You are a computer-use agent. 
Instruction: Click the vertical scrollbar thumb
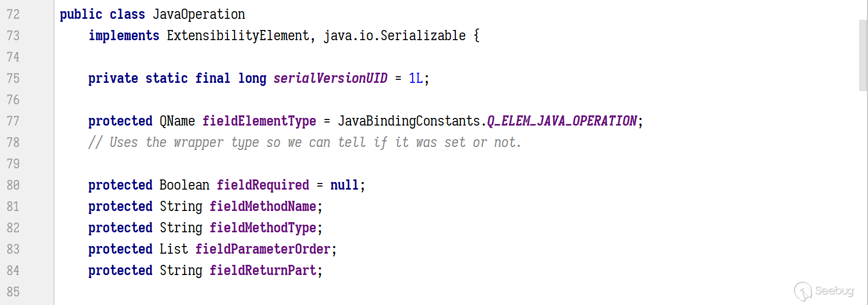coord(863,55)
